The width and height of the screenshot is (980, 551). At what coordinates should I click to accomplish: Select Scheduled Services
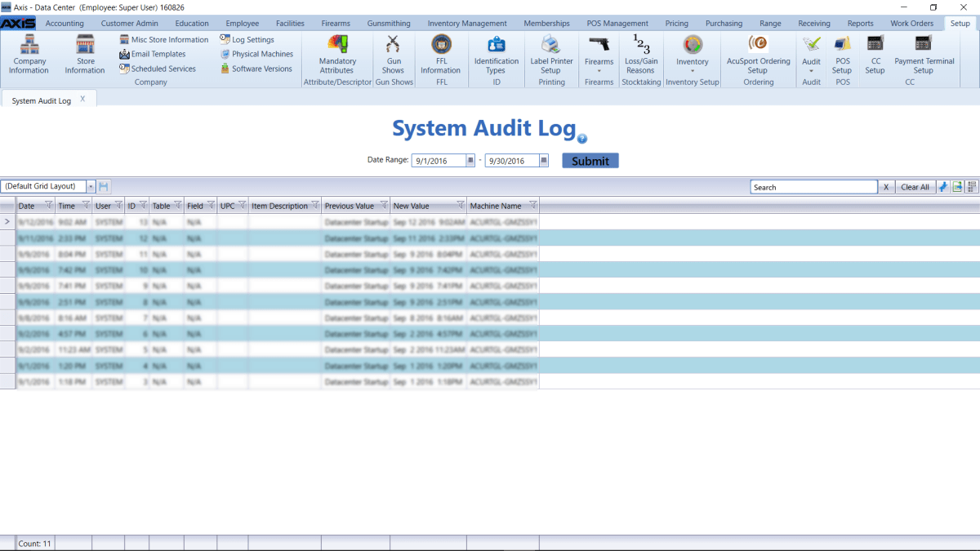coord(163,69)
